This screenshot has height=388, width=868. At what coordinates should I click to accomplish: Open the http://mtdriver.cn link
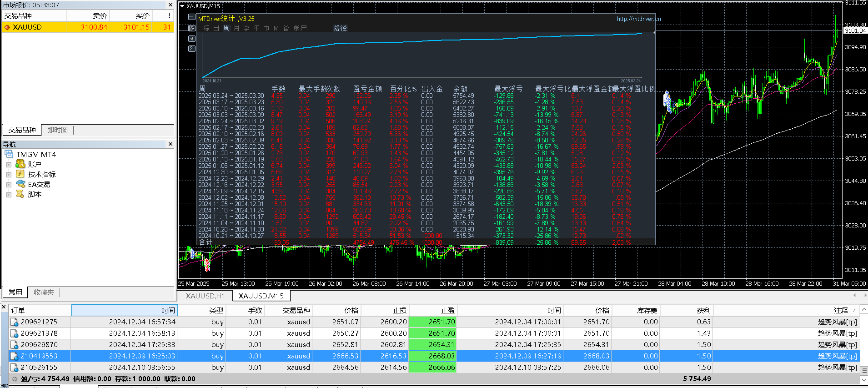click(x=639, y=19)
